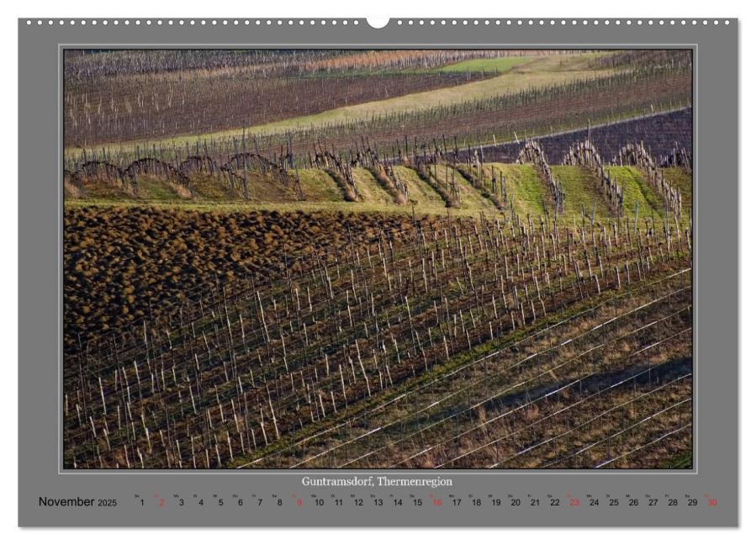Select day 22 in the calendar strip
Image resolution: width=756 pixels, height=545 pixels.
click(555, 503)
